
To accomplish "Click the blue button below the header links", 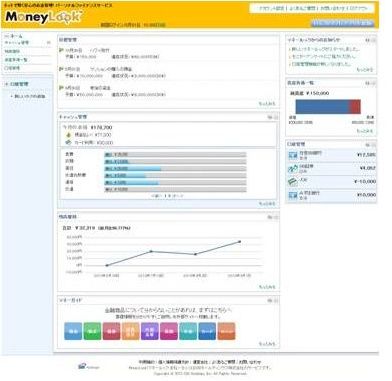I will (343, 23).
